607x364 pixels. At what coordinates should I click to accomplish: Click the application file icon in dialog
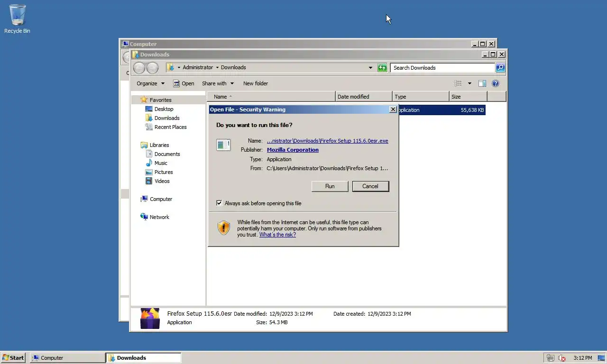pos(223,145)
